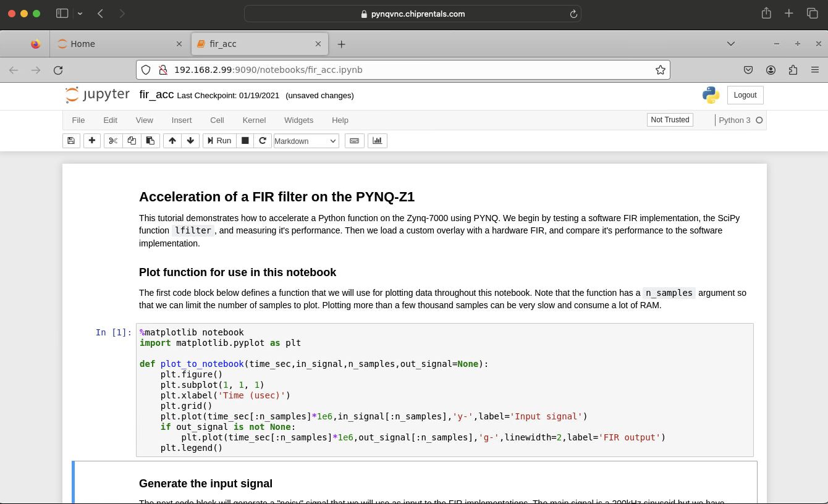Interrupt the kernel with stop icon
Viewport: 828px width, 504px height.
(x=245, y=141)
